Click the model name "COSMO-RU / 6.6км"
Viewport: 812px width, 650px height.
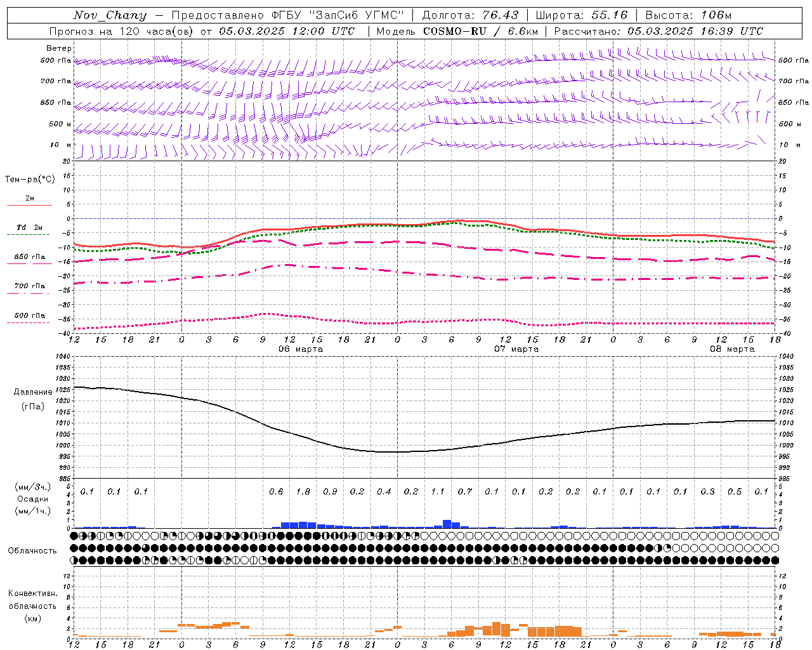pos(480,31)
